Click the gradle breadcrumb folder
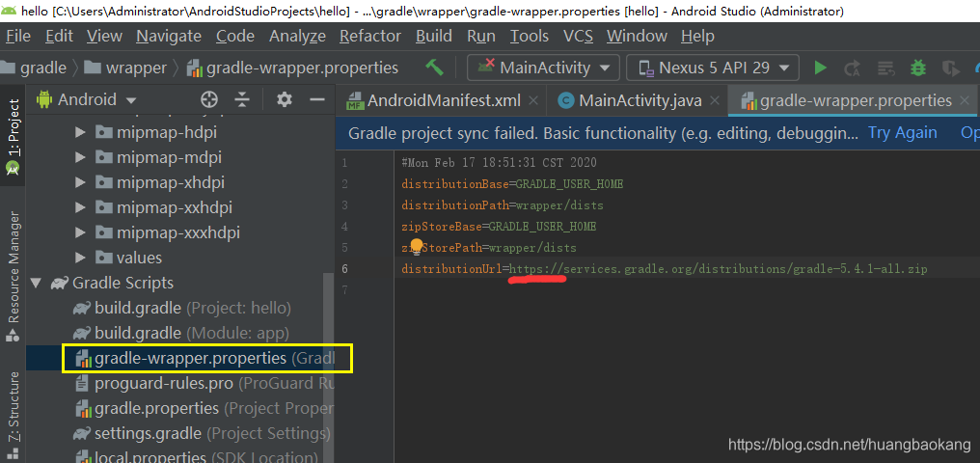 [35, 68]
